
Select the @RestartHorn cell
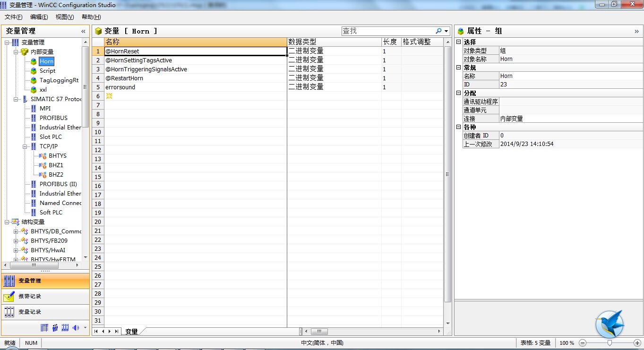click(x=196, y=78)
